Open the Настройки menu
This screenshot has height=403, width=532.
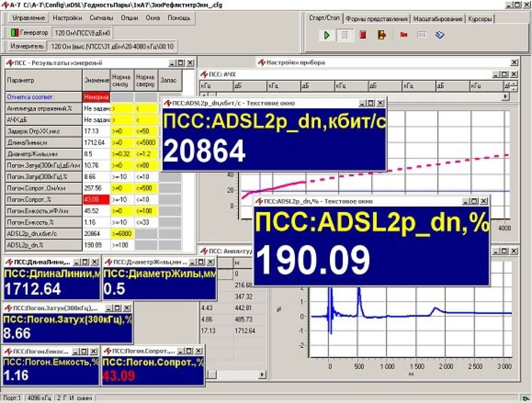click(x=67, y=18)
